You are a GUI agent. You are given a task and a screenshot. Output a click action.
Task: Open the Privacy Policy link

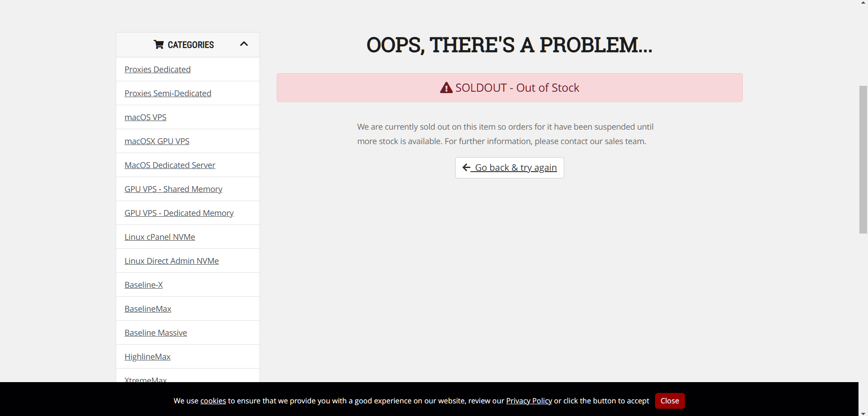pos(529,401)
